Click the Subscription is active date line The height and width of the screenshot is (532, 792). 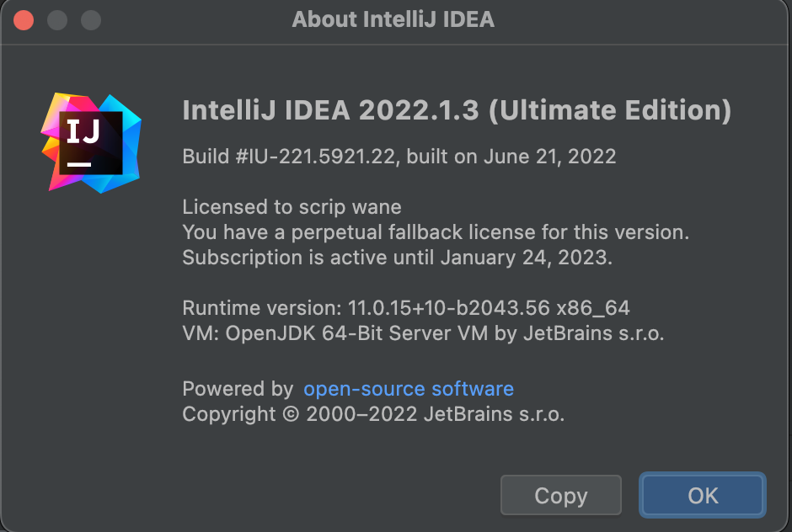pyautogui.click(x=397, y=258)
